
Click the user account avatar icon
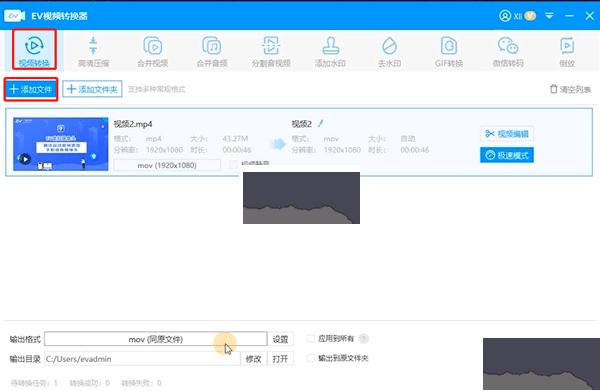click(x=505, y=16)
